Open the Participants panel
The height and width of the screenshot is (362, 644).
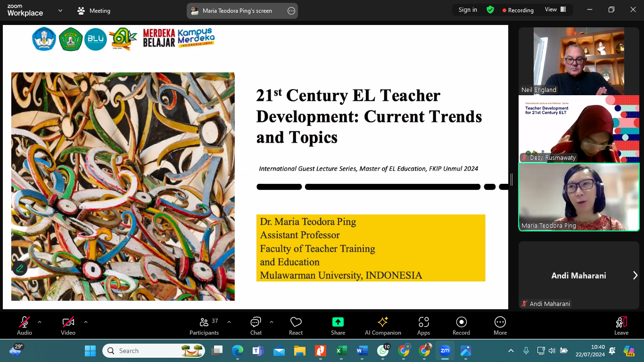(204, 325)
